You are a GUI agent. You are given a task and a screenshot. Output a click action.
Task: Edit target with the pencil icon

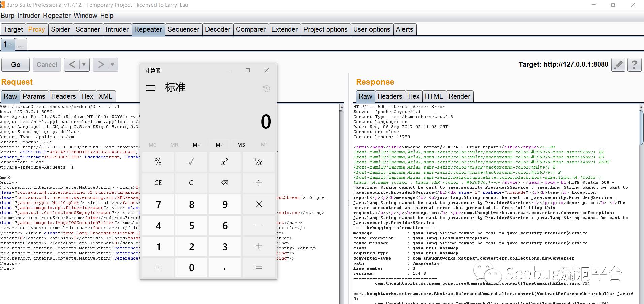click(x=618, y=64)
